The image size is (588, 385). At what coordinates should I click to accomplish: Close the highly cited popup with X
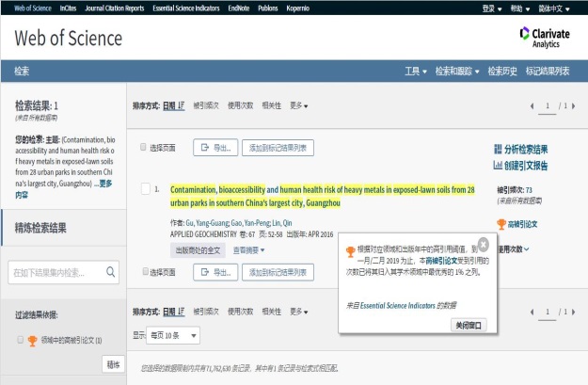(484, 245)
